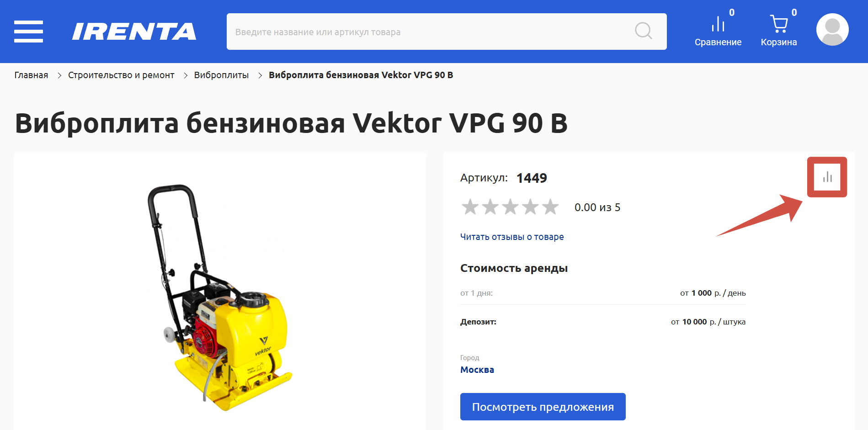Click Посмотреть предложения button
Image resolution: width=868 pixels, height=430 pixels.
(x=543, y=407)
